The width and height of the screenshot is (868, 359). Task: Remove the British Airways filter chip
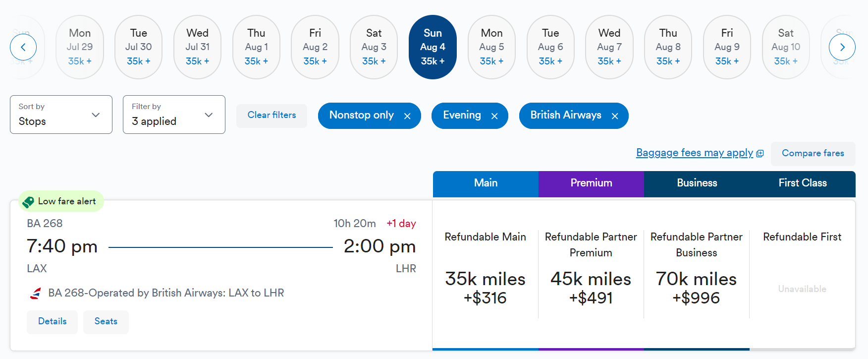point(615,116)
